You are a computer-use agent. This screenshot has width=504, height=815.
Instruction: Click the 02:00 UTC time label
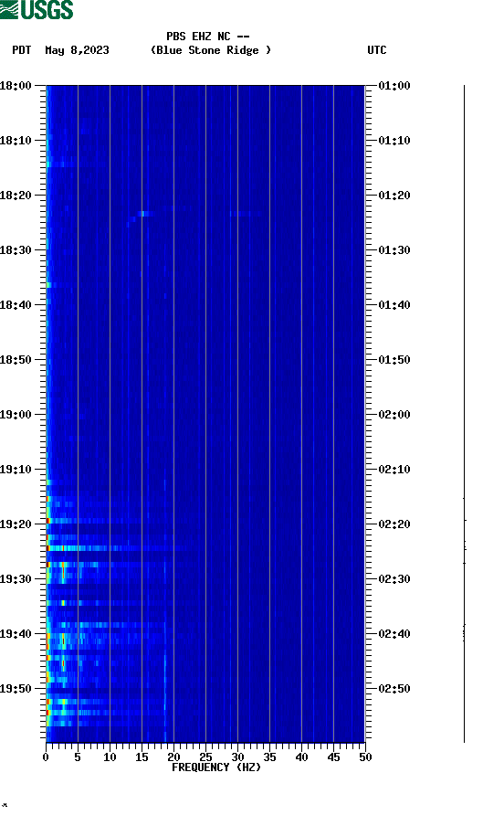[x=394, y=415]
